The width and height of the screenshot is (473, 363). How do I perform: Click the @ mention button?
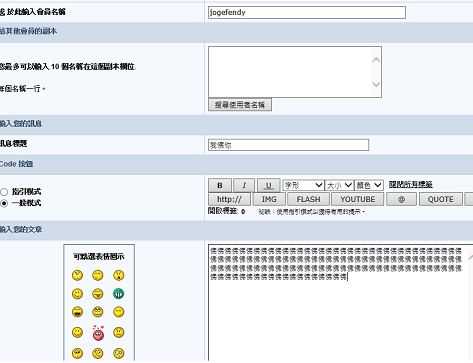(401, 199)
